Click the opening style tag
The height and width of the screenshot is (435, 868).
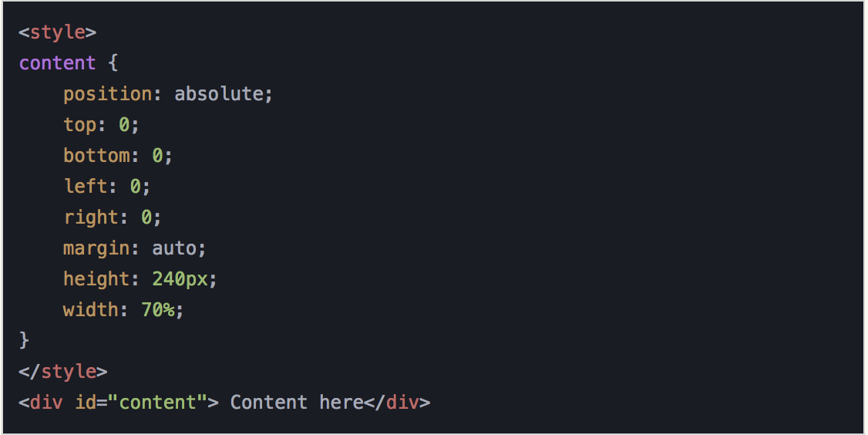58,32
